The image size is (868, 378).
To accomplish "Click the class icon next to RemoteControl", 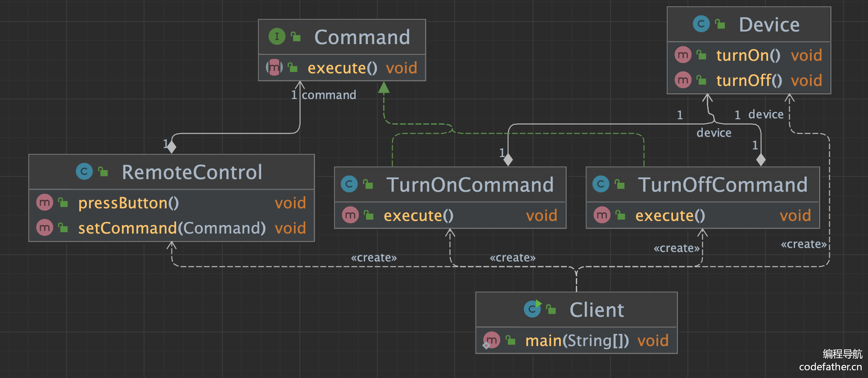I will [x=84, y=171].
